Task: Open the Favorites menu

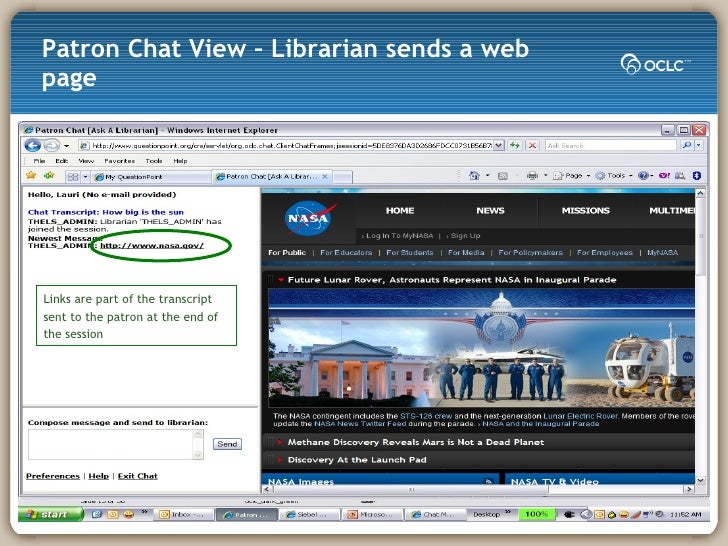Action: click(x=119, y=161)
